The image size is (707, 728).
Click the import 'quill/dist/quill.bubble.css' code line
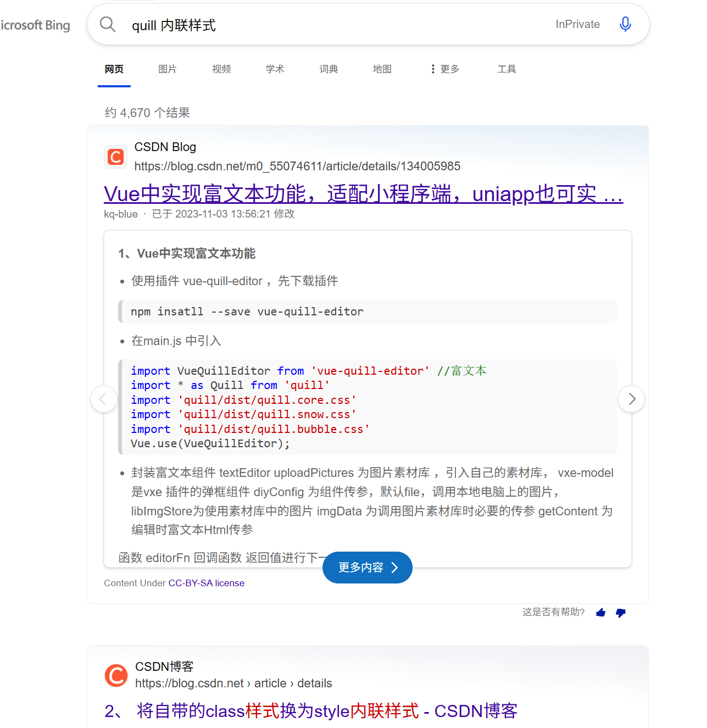(250, 429)
